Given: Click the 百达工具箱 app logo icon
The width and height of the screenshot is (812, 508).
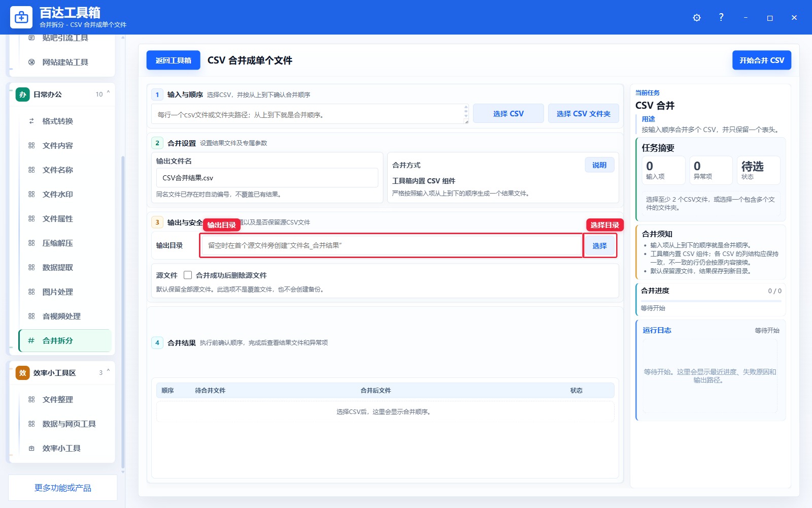Looking at the screenshot, I should pos(21,17).
